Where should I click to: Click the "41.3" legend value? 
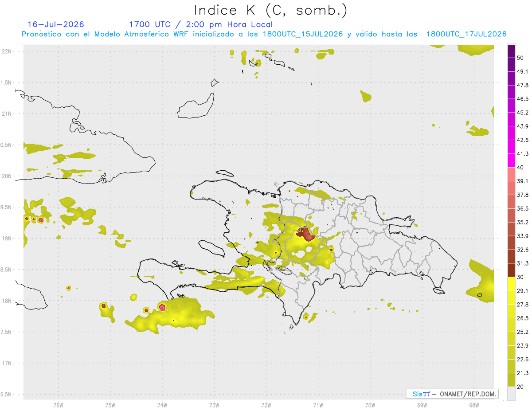pos(523,154)
